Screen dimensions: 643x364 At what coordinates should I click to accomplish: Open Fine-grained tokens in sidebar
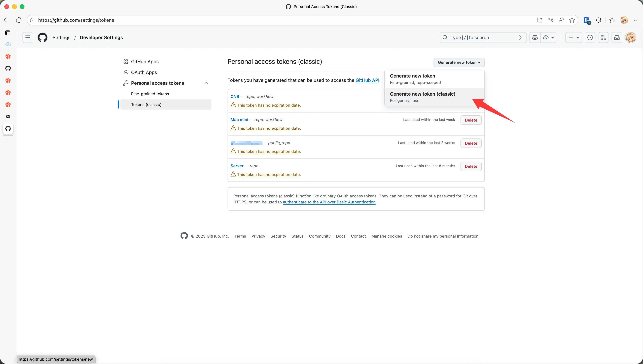150,94
